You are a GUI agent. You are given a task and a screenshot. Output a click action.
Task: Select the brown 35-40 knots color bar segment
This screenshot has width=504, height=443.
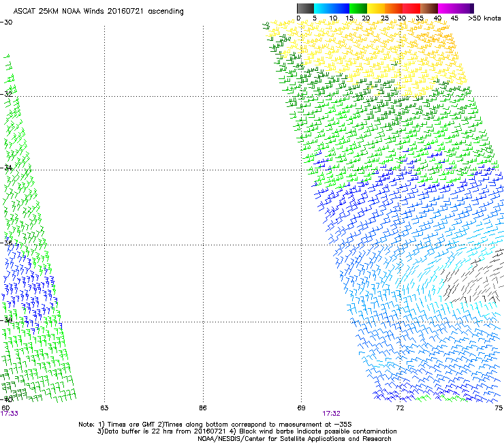click(x=429, y=8)
